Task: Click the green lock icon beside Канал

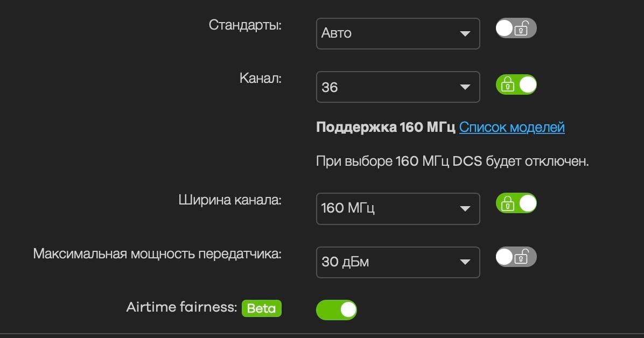Action: 508,85
